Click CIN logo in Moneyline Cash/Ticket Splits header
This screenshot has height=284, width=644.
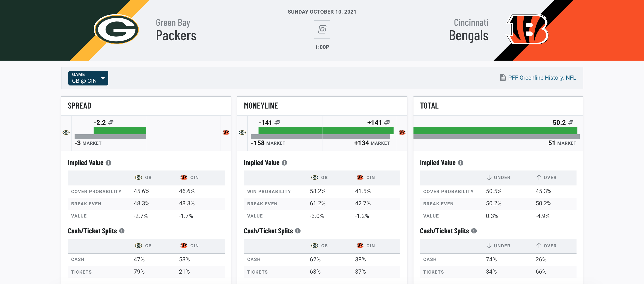(x=360, y=246)
